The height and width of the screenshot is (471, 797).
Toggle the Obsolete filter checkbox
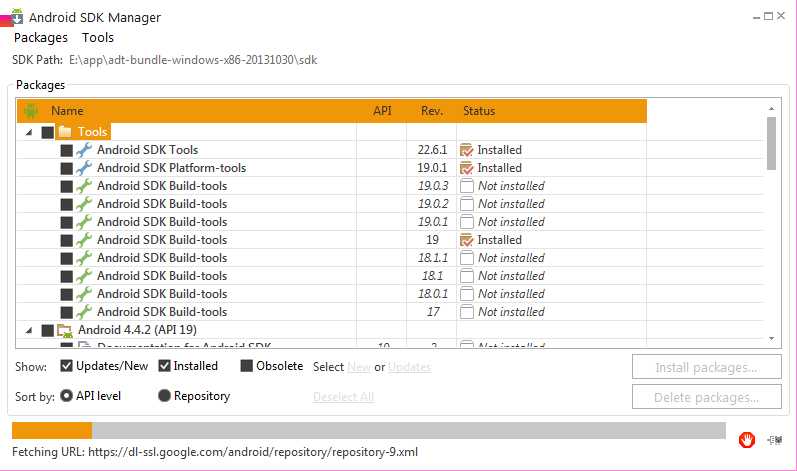point(247,366)
